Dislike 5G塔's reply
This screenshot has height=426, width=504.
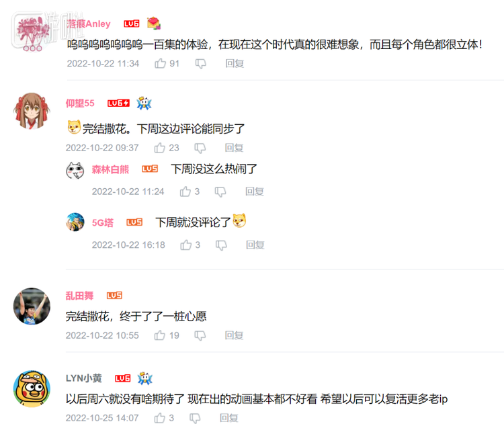221,245
